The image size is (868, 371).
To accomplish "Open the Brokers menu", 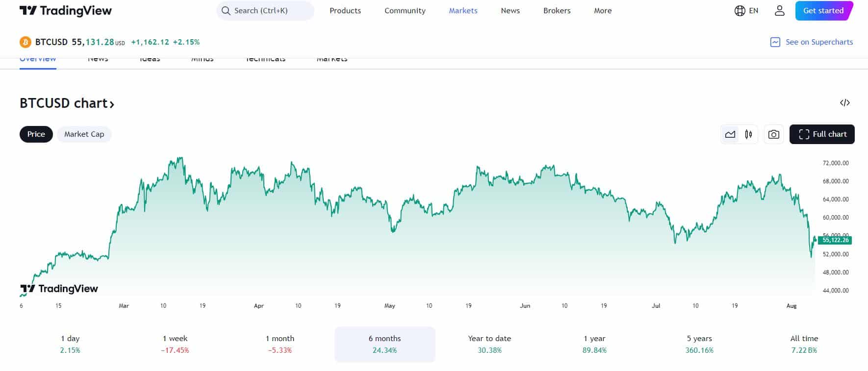I will point(557,11).
